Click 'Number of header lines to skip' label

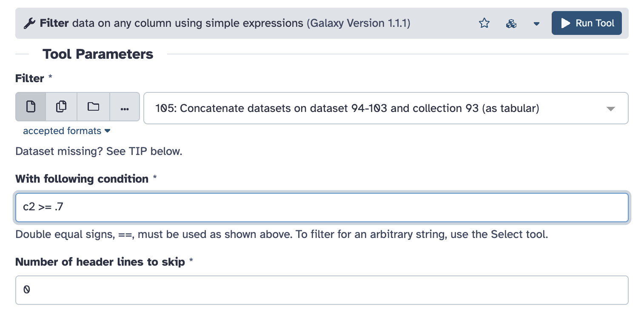coord(100,262)
